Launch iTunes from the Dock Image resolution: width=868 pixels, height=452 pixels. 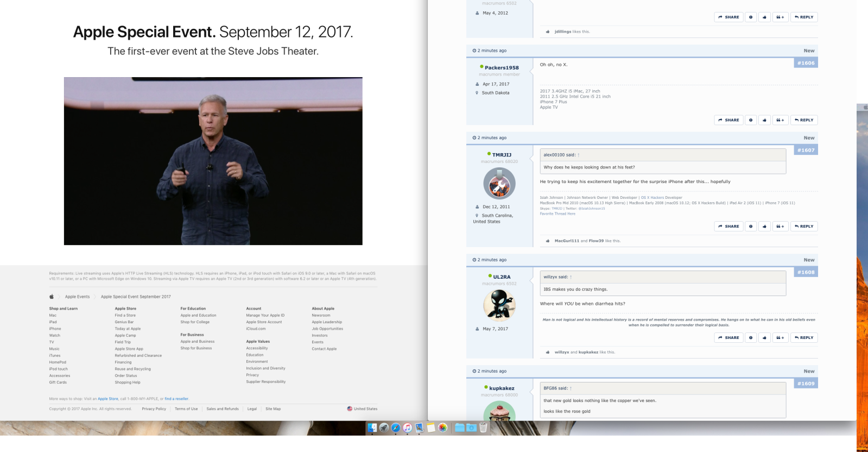[407, 428]
